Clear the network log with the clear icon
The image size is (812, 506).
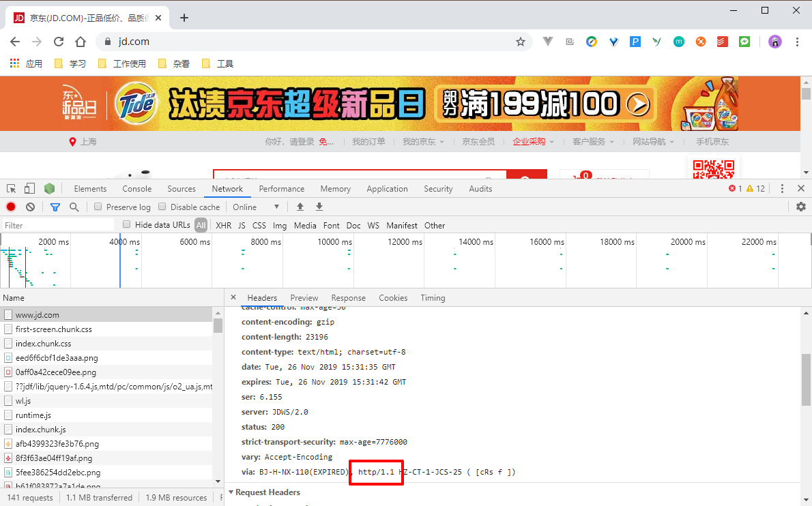[31, 207]
